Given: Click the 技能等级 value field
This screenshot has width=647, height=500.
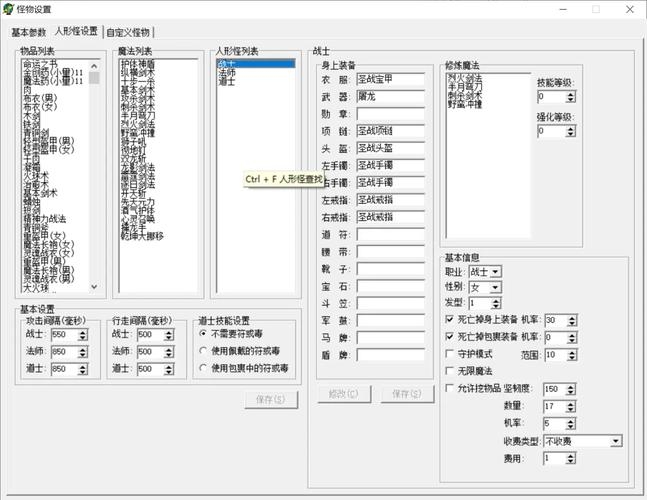Looking at the screenshot, I should click(x=552, y=97).
